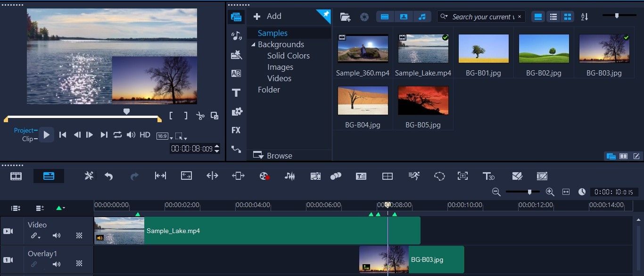644x276 pixels.
Task: Collapse the Backgrounds folder tree
Action: tap(253, 45)
